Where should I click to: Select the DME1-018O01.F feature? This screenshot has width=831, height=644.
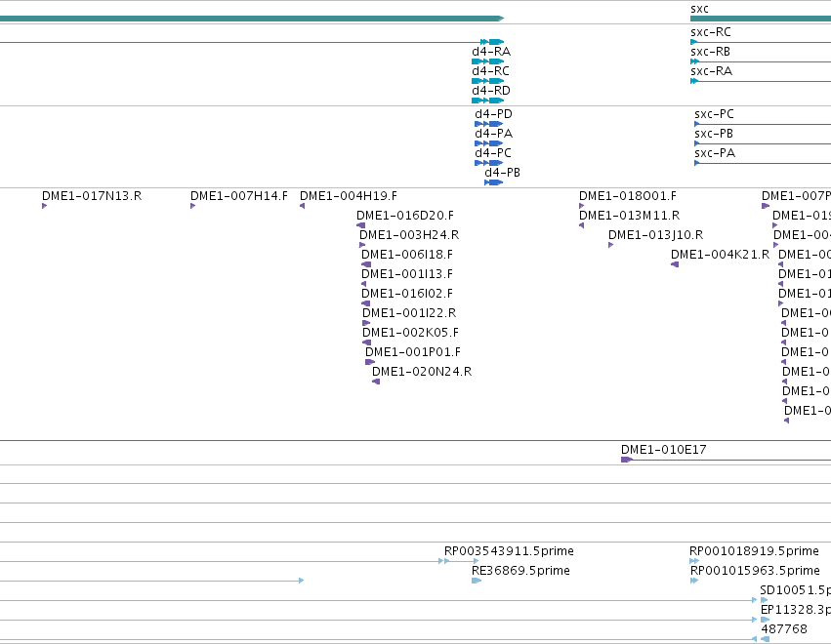tap(581, 206)
